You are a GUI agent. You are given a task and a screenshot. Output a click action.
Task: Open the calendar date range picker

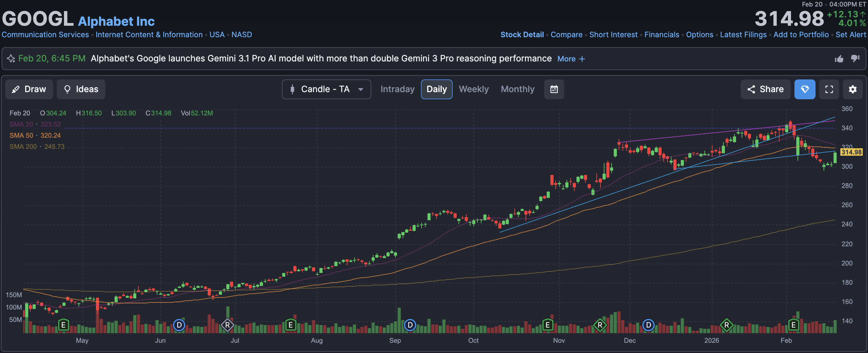point(554,89)
